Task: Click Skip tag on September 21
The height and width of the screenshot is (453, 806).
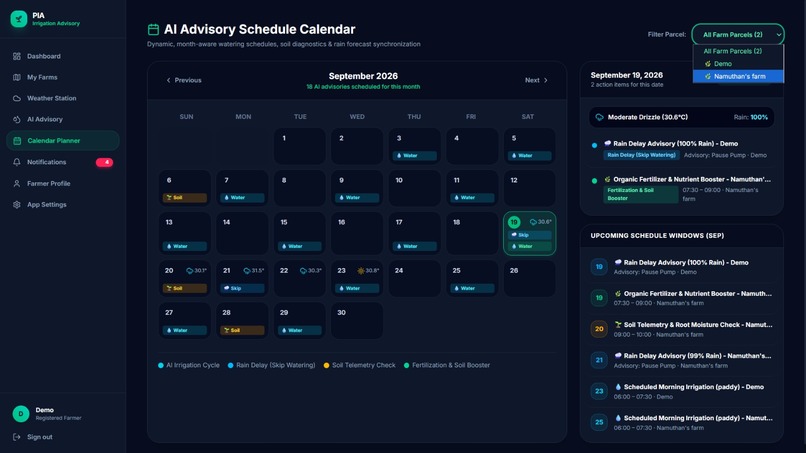Action: (x=242, y=288)
